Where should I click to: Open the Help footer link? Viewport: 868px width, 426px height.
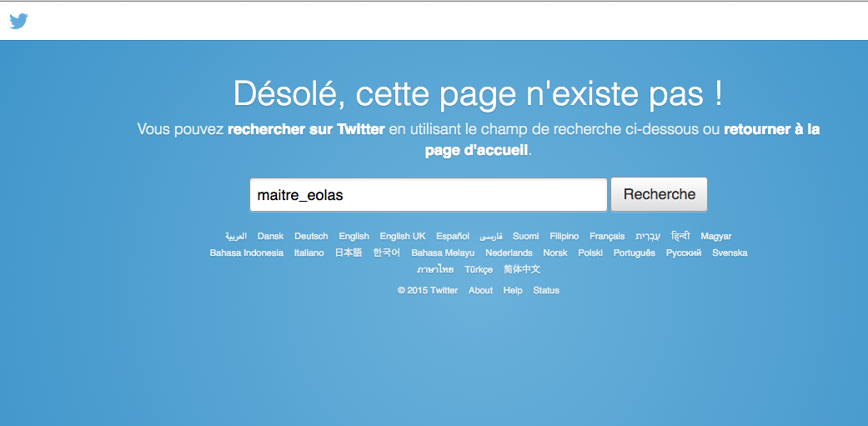[x=513, y=290]
